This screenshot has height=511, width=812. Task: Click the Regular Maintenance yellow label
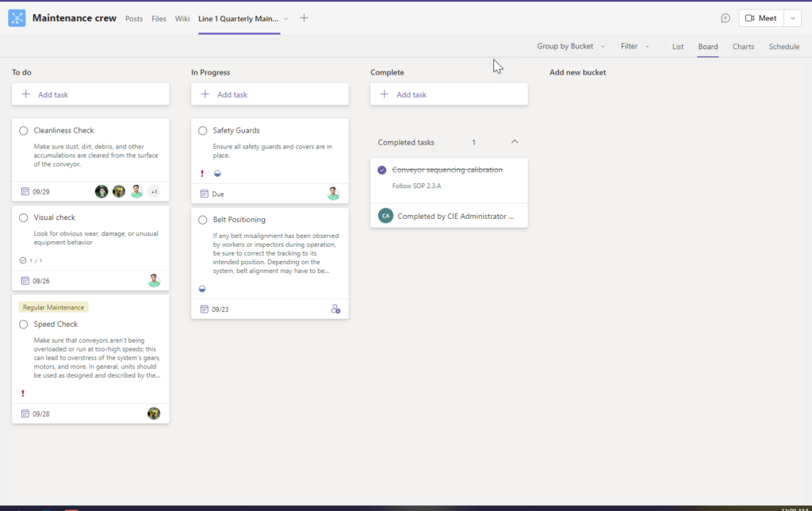tap(53, 307)
